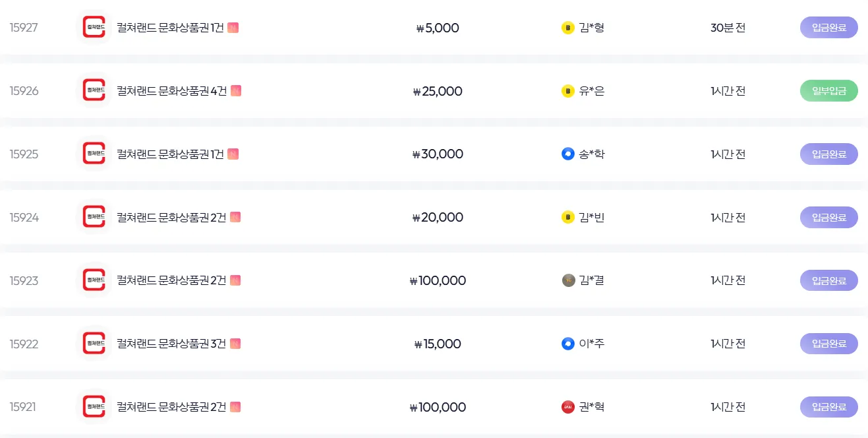The height and width of the screenshot is (438, 868).
Task: Click order number 15924
Action: (24, 217)
